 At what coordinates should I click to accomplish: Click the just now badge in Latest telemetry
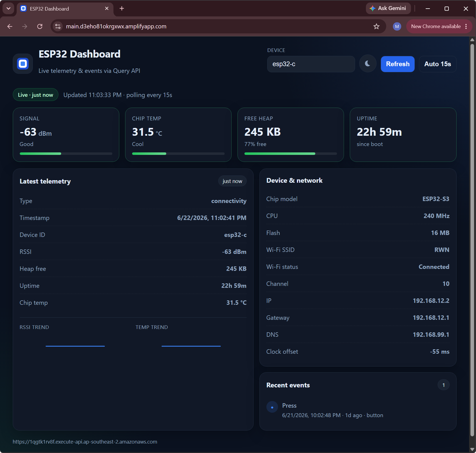pyautogui.click(x=232, y=181)
